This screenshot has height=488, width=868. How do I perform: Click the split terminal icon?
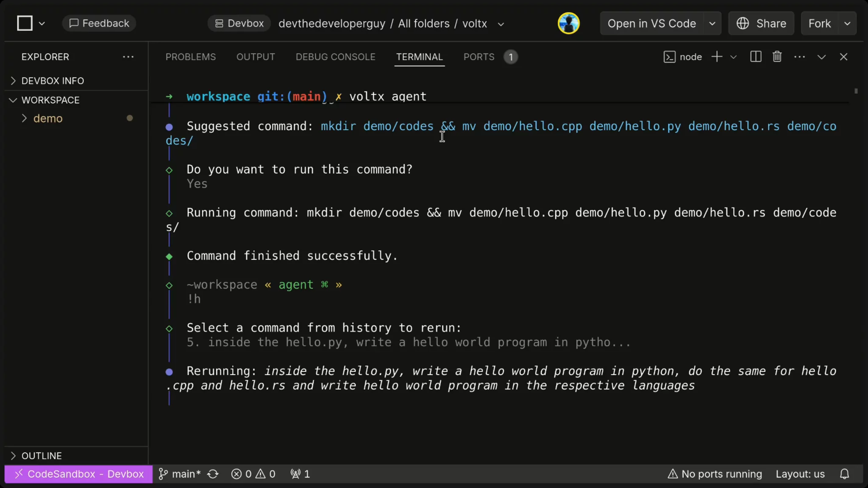756,57
